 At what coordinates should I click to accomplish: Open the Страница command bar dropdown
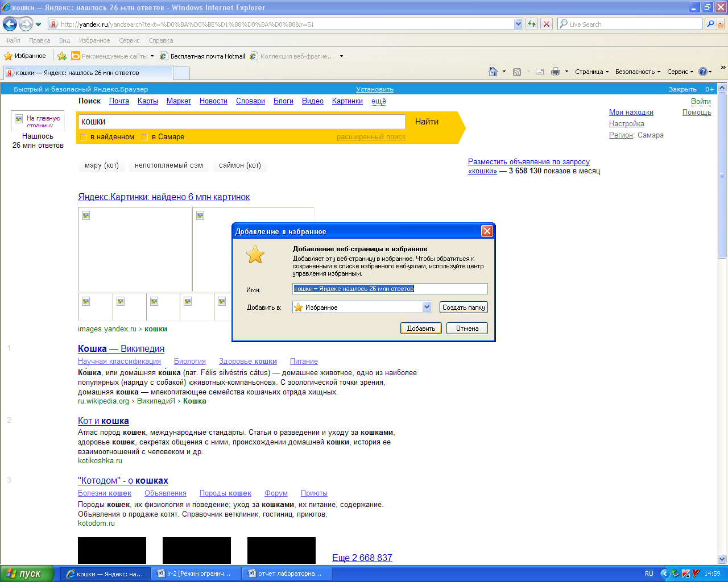pos(591,72)
